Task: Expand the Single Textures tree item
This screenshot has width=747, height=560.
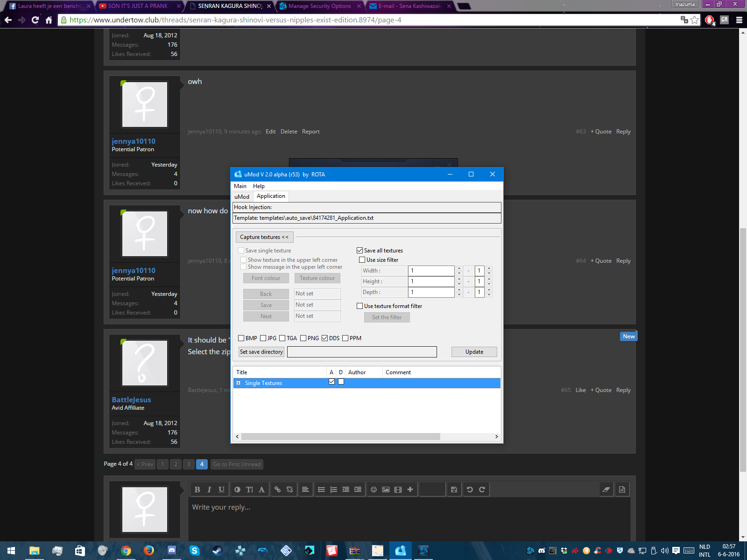Action: click(x=239, y=383)
